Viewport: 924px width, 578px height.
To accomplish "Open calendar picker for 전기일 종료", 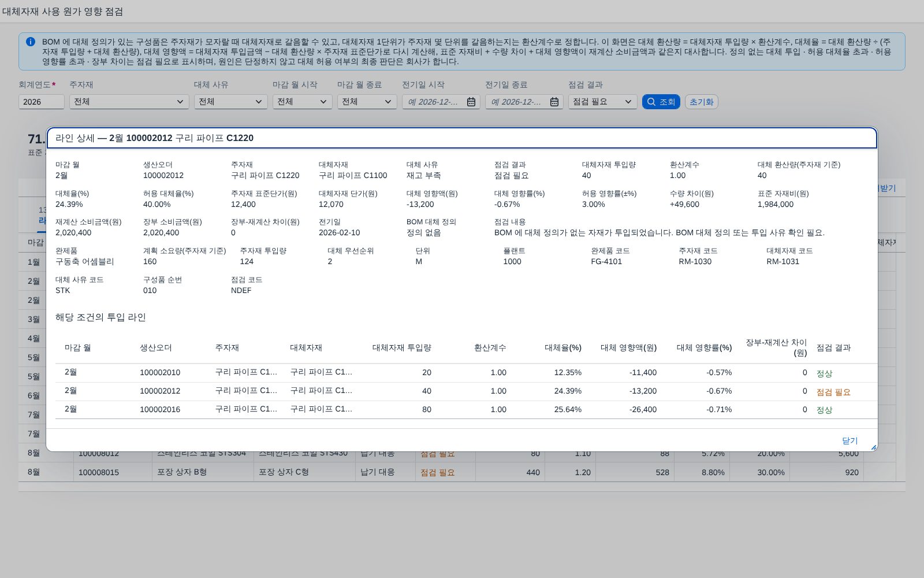I will click(x=554, y=102).
